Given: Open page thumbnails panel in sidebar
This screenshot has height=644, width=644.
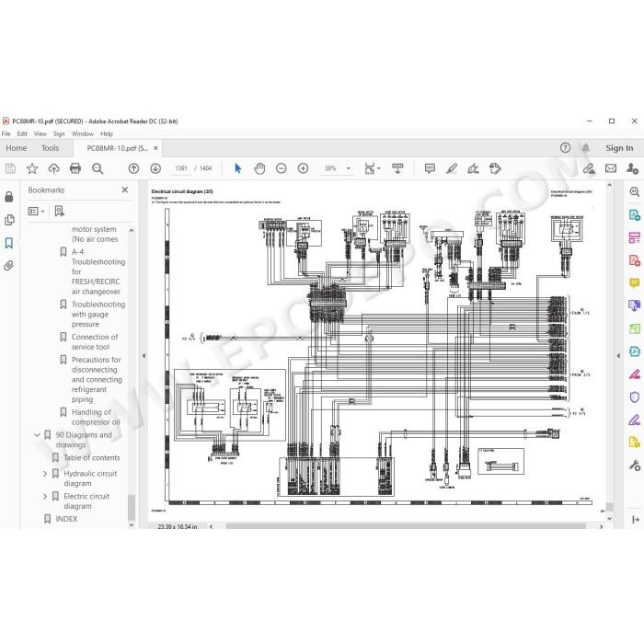Looking at the screenshot, I should tap(9, 220).
